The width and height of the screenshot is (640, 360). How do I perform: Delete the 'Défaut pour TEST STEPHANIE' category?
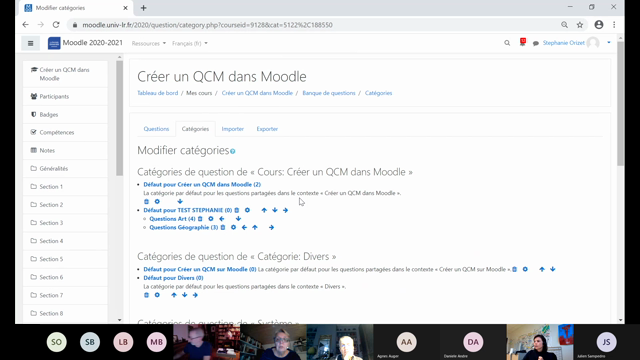pyautogui.click(x=237, y=210)
